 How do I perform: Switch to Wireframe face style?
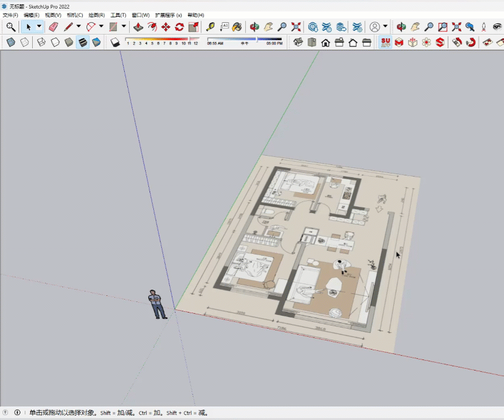pos(41,43)
